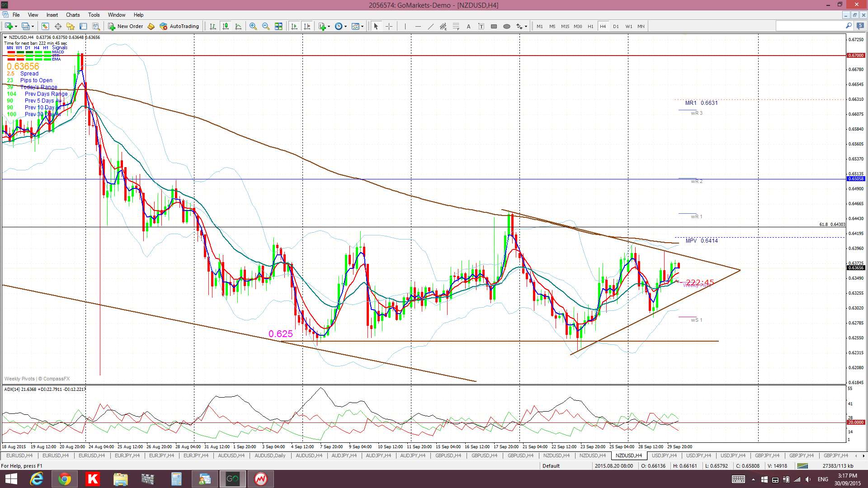Image resolution: width=868 pixels, height=488 pixels.
Task: Click the toolbar search input field
Action: 810,26
